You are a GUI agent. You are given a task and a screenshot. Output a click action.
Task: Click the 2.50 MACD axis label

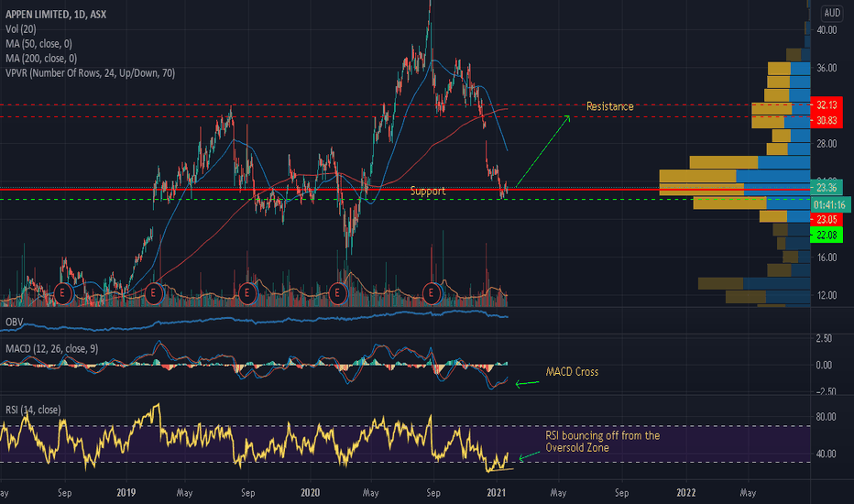pos(824,338)
